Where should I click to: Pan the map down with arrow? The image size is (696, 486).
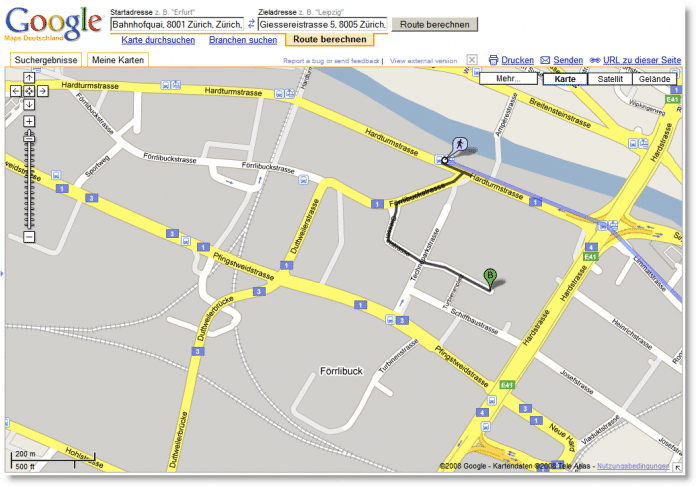click(29, 104)
